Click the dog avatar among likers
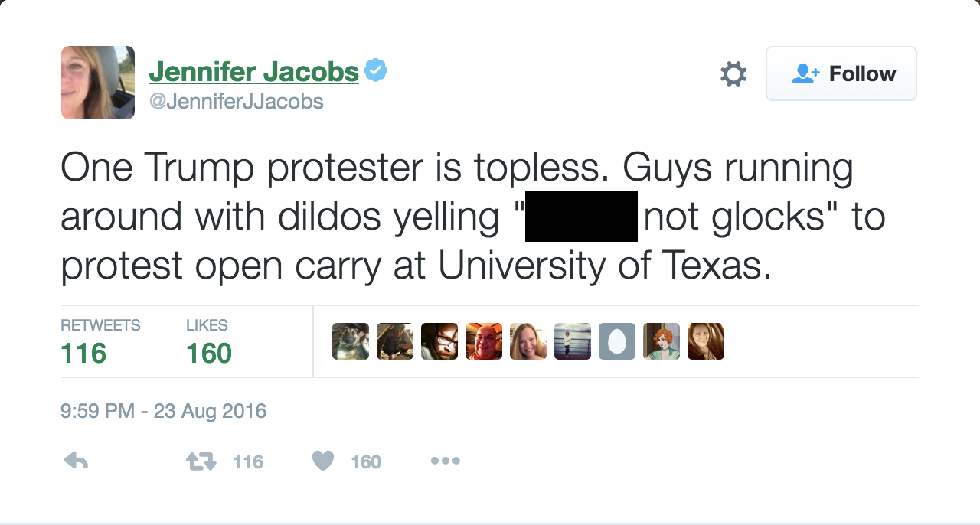The width and height of the screenshot is (980, 525). pyautogui.click(x=351, y=341)
